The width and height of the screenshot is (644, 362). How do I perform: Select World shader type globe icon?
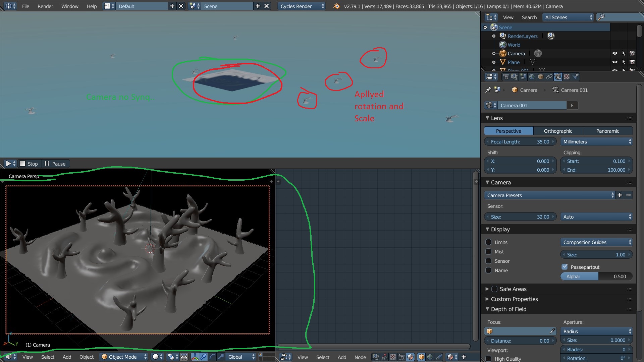[x=430, y=357]
